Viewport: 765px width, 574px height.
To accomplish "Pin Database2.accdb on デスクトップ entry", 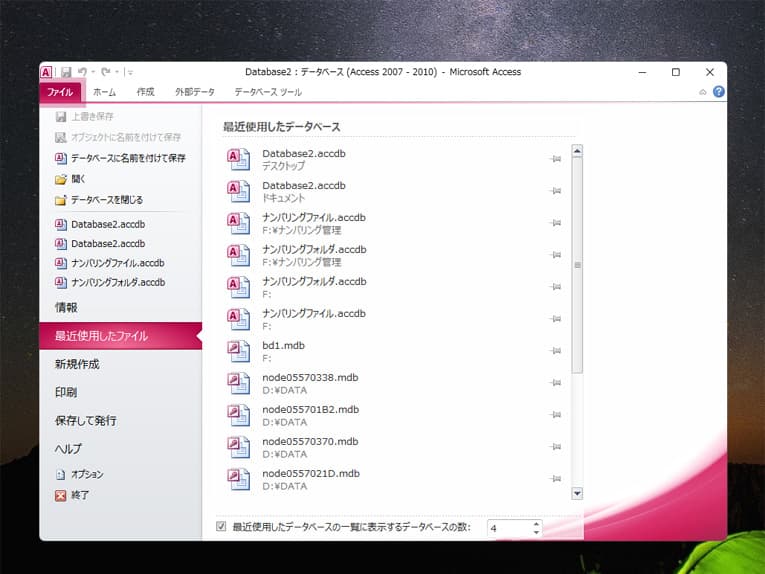I will 555,159.
